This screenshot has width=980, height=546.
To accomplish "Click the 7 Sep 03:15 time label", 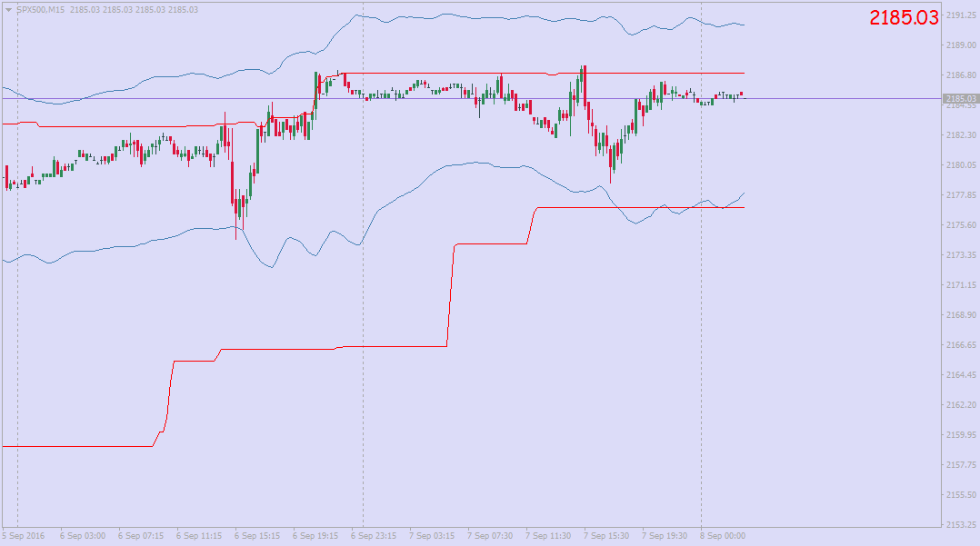I will [x=431, y=536].
